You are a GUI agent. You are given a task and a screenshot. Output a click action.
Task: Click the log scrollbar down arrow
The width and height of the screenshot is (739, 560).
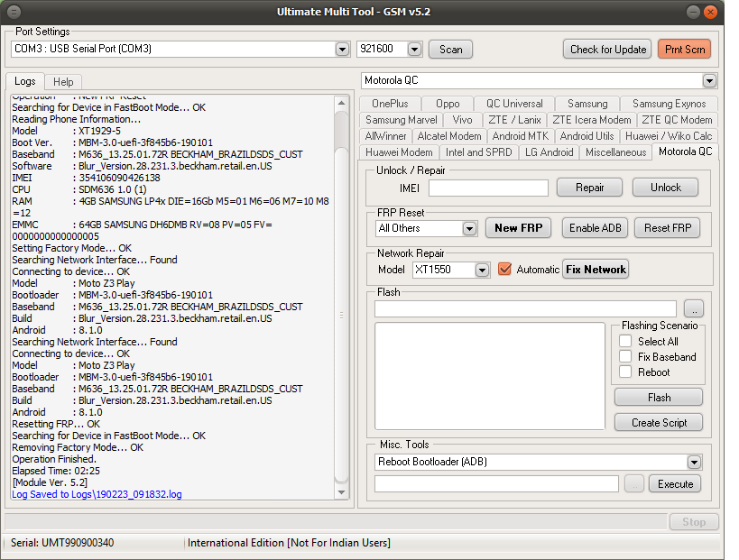click(341, 492)
